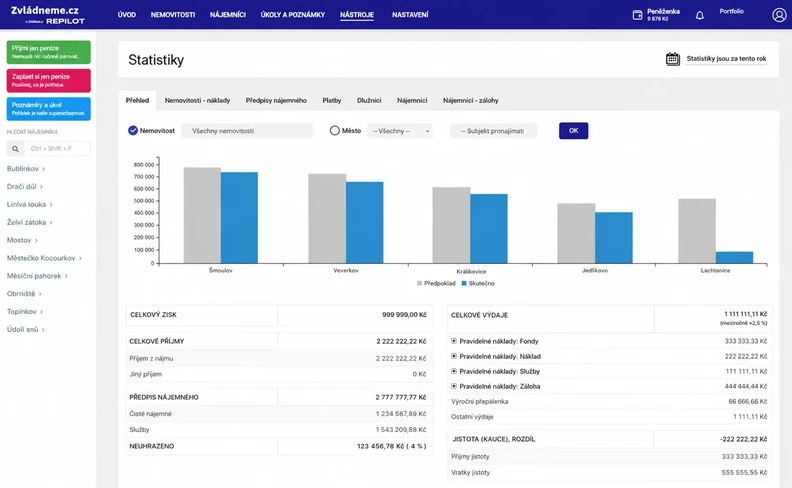Expand Městečko Kocourkov in sidebar
Image resolution: width=792 pixels, height=488 pixels.
pos(44,258)
